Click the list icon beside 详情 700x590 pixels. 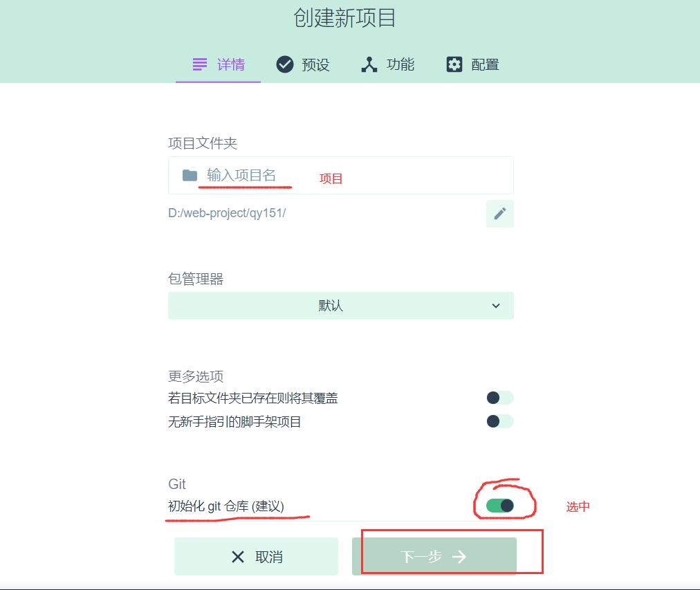point(199,64)
